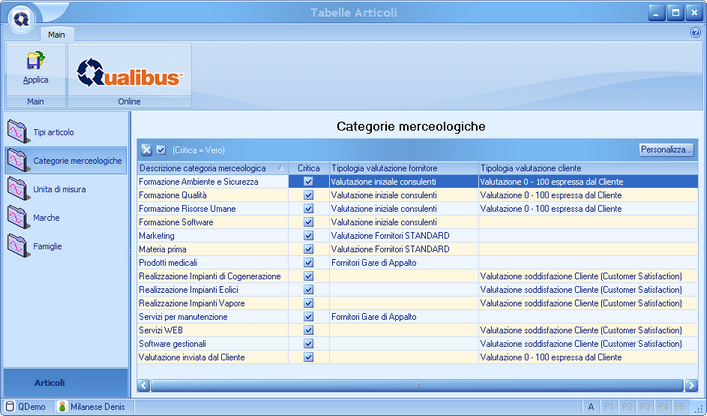Toggle Critica checkbox for Marketing
Screen dimensions: 707x416
308,235
